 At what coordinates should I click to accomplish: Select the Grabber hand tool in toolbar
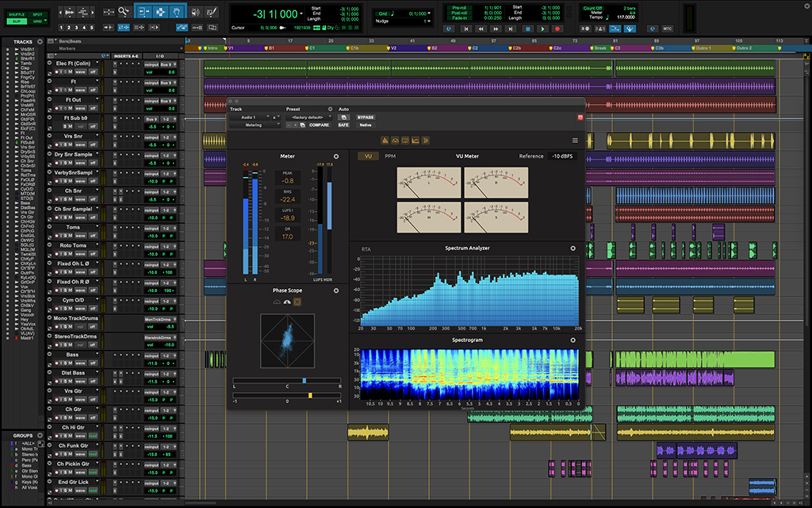pyautogui.click(x=177, y=11)
